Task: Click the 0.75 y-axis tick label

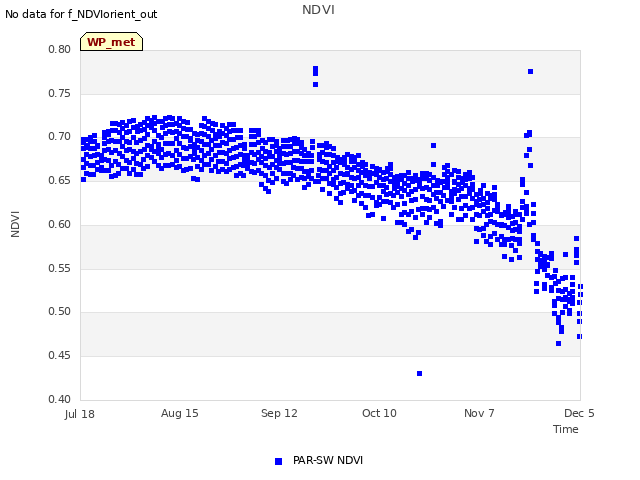Action: (60, 93)
